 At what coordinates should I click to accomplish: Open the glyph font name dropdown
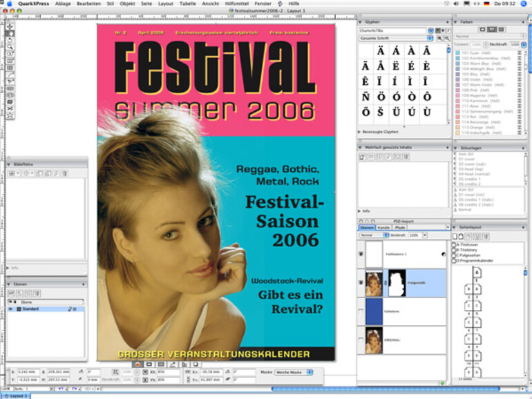[430, 30]
